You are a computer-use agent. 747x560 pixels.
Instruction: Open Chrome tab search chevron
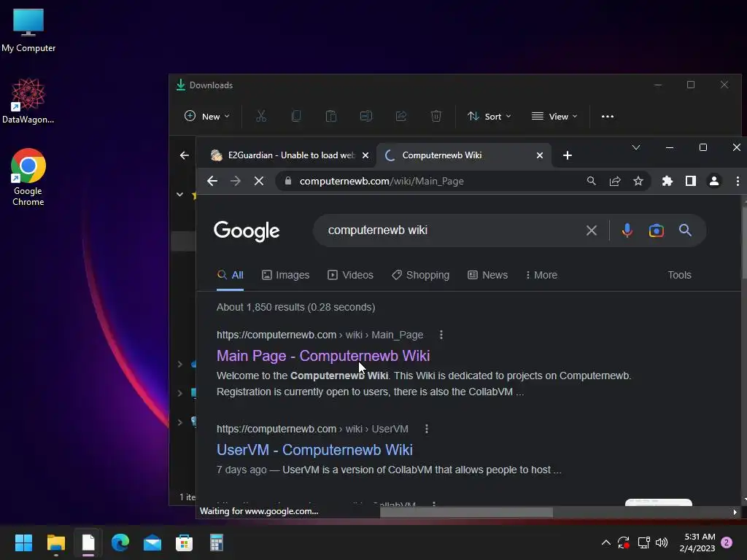(x=635, y=147)
